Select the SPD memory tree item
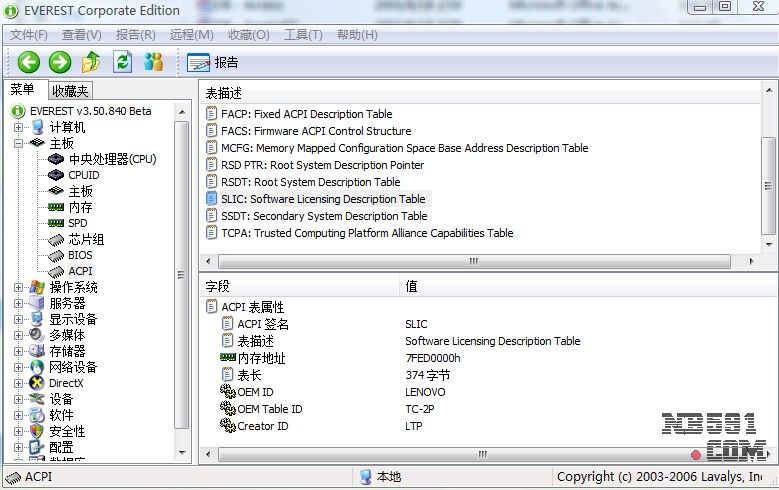 coord(77,223)
